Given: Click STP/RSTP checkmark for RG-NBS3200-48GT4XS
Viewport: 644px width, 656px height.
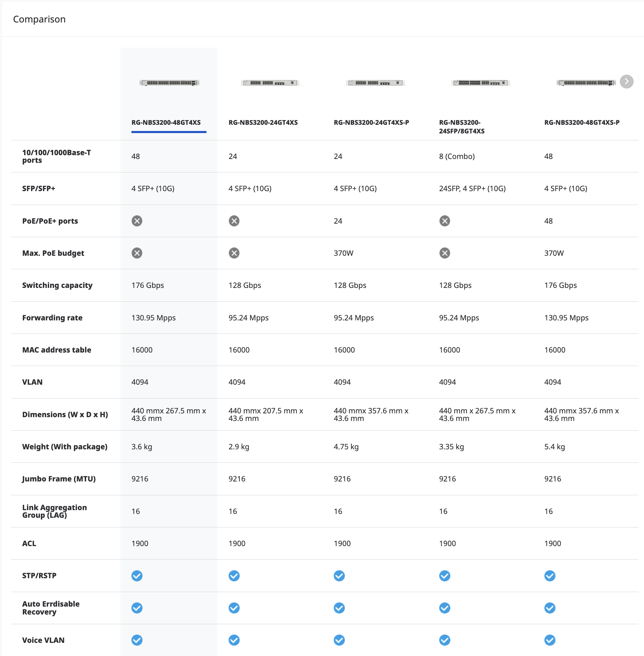Looking at the screenshot, I should tap(137, 576).
